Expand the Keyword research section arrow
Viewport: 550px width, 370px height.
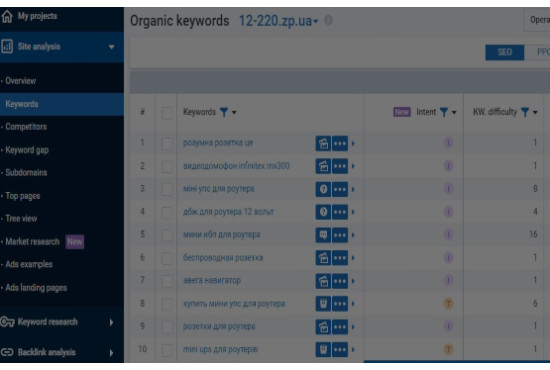click(x=112, y=322)
